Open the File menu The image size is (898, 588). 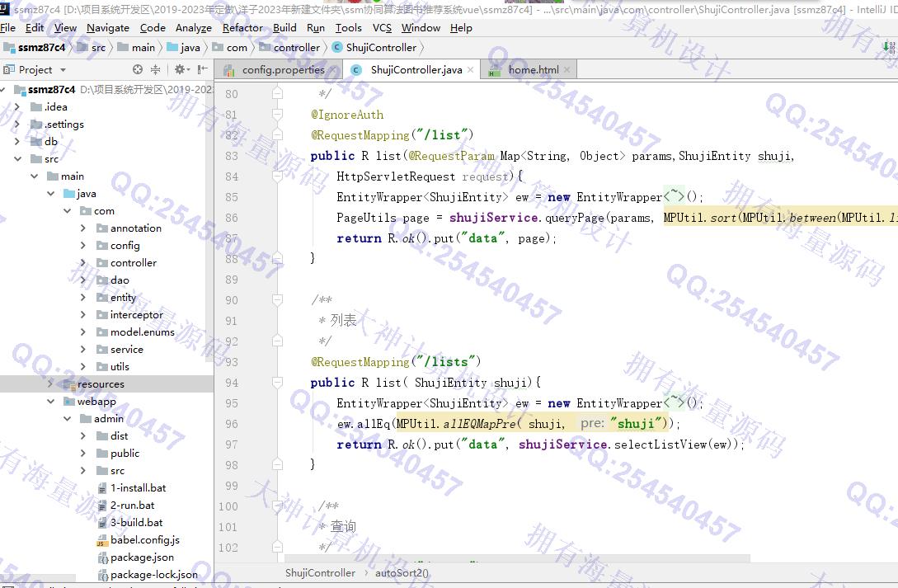(8, 27)
